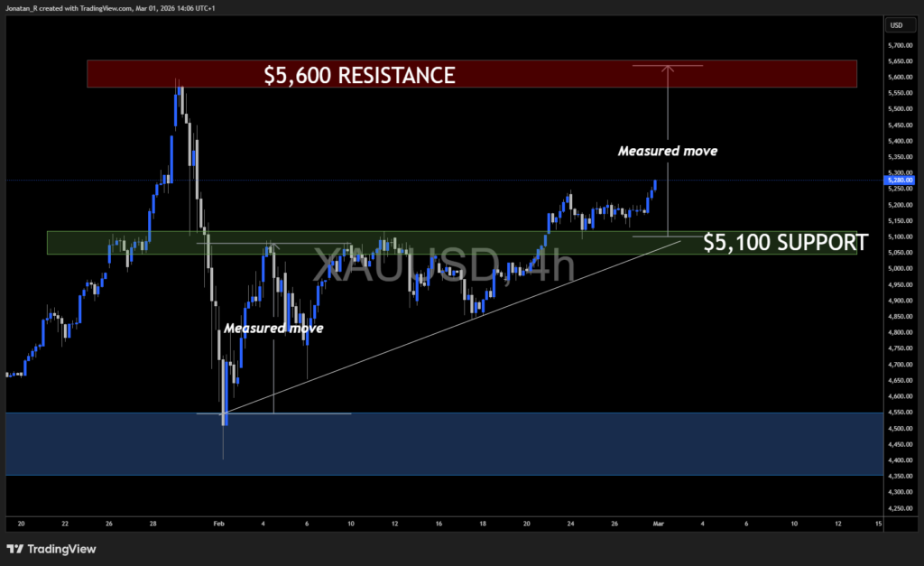The width and height of the screenshot is (924, 566).
Task: Click the lower Measured move text label
Action: pos(273,328)
